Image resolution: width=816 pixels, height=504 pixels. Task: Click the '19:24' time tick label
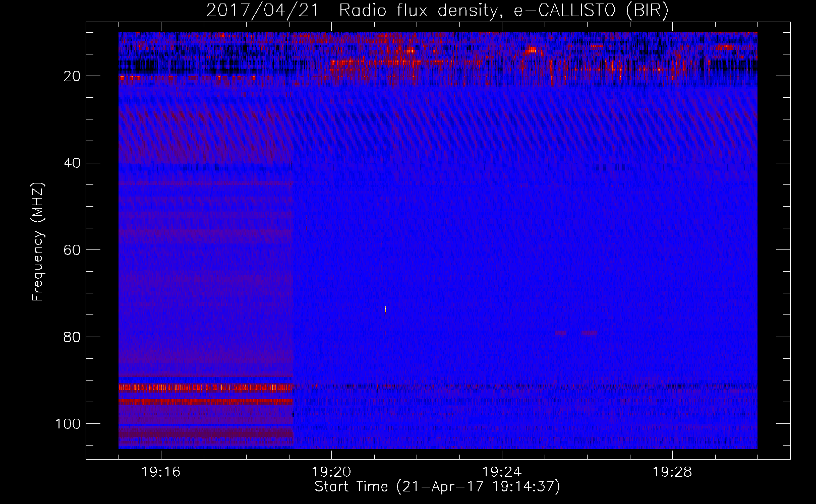(x=502, y=472)
